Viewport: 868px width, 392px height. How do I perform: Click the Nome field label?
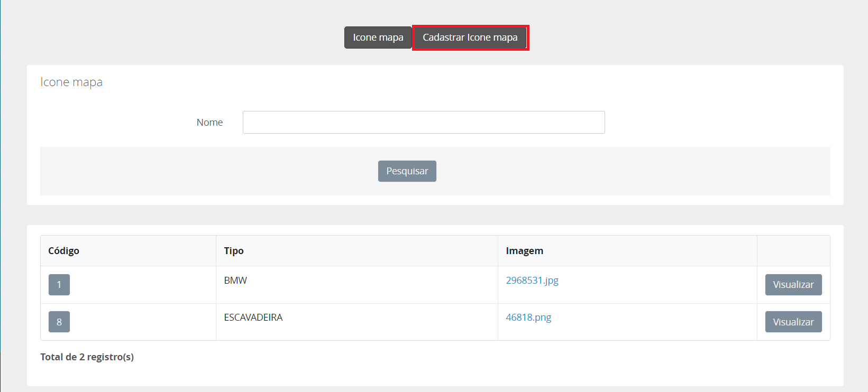(210, 123)
